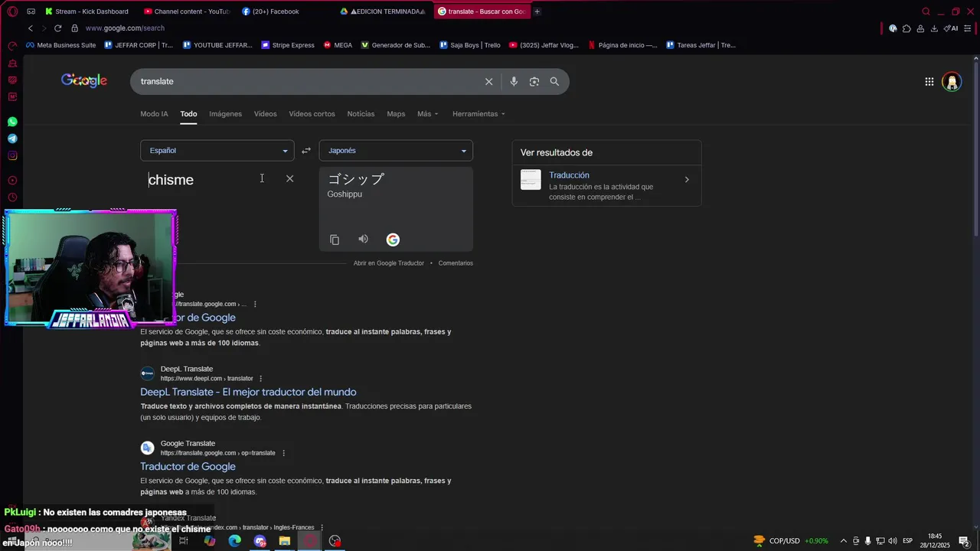This screenshot has height=551, width=980.
Task: Swap source and target languages
Action: tap(306, 151)
